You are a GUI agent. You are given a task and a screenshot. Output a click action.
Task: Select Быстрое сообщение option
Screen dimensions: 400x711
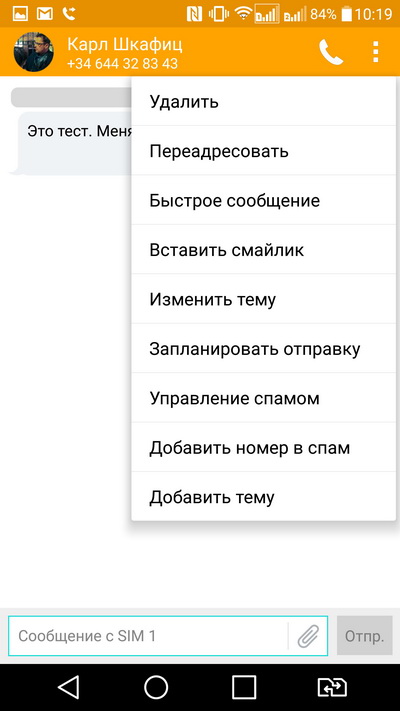pyautogui.click(x=263, y=200)
